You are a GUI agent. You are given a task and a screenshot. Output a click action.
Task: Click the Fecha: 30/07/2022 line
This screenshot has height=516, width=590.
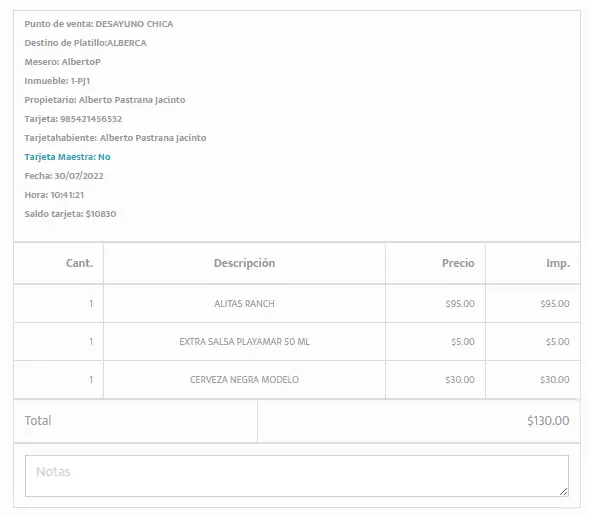point(64,176)
